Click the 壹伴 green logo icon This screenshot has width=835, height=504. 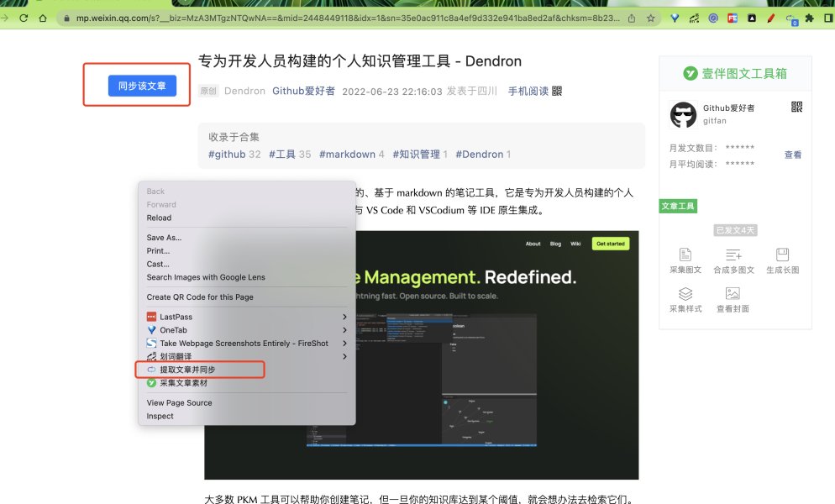[691, 74]
